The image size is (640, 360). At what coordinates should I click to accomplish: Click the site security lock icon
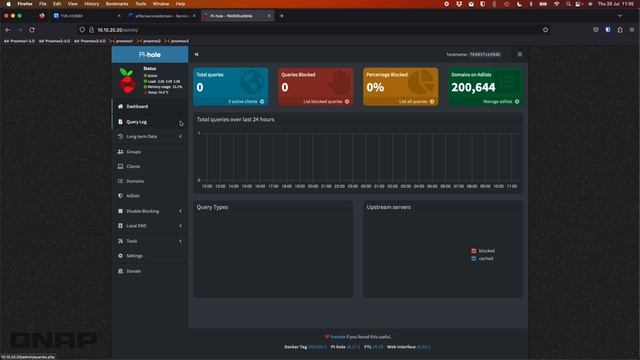coord(91,30)
